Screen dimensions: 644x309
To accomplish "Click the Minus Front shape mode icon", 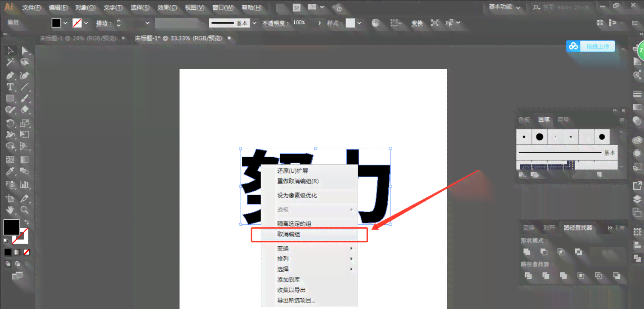I will coord(544,252).
